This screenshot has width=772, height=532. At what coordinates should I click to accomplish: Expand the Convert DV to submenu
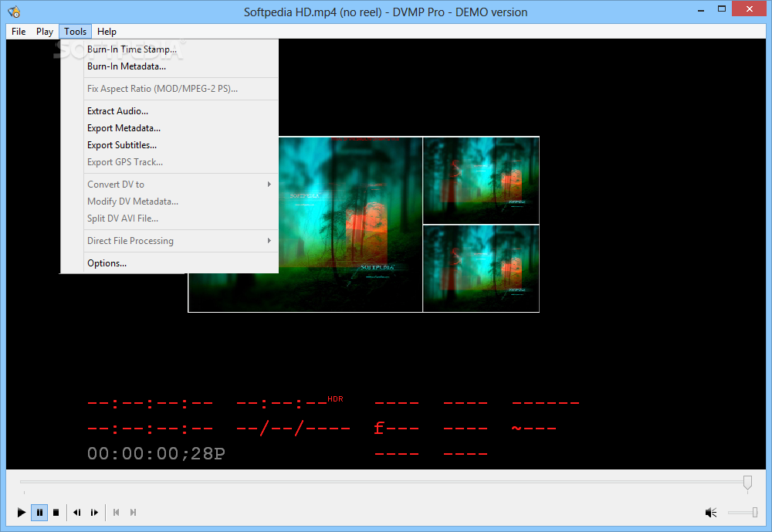click(x=169, y=185)
